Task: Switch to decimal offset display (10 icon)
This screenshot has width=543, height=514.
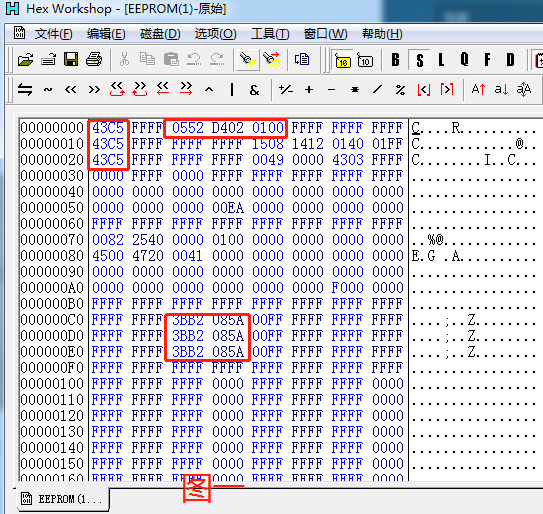Action: 365,61
